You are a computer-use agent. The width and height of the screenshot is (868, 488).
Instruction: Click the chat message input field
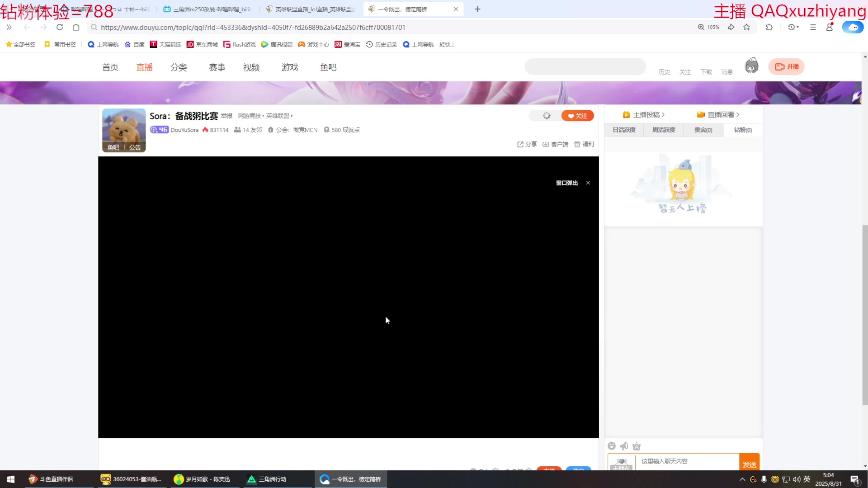(687, 461)
